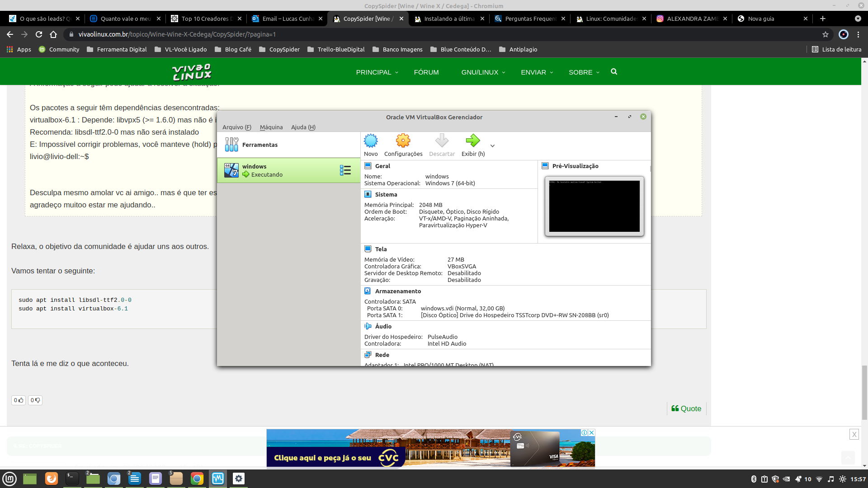Image resolution: width=868 pixels, height=488 pixels.
Task: Click the Viva o Linux logo
Action: pos(192,72)
